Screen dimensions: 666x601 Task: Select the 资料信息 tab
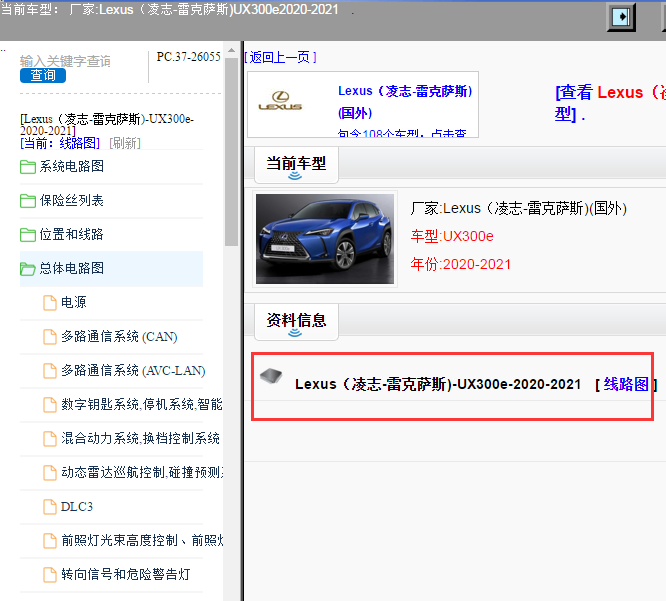pyautogui.click(x=296, y=322)
